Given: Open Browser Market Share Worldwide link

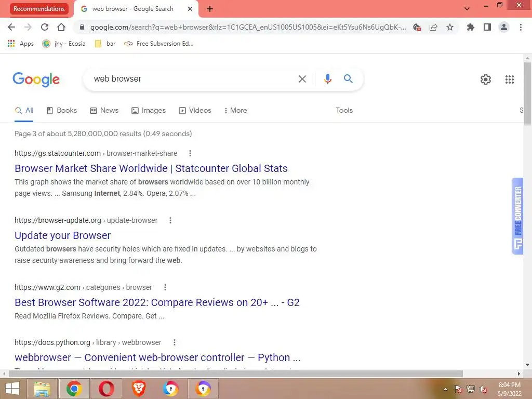Looking at the screenshot, I should tap(151, 168).
